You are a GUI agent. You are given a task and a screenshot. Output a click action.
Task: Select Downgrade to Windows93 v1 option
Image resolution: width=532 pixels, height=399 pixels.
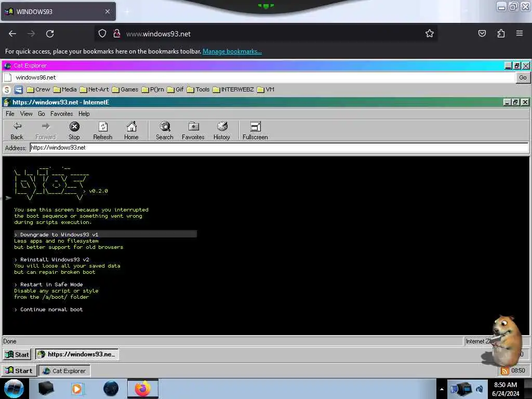[x=105, y=234]
